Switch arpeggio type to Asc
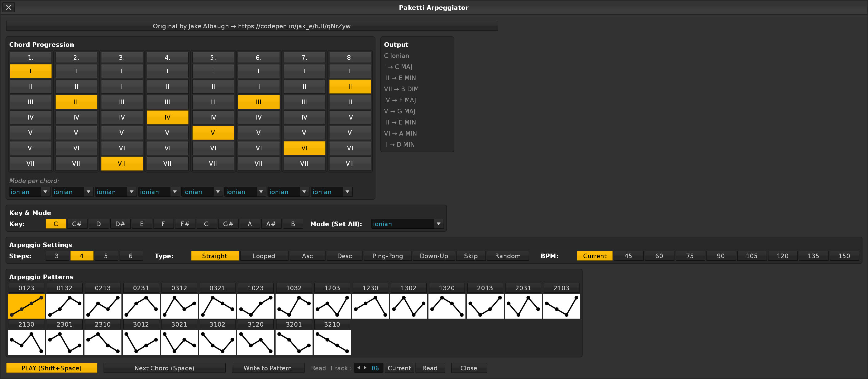 pos(307,256)
